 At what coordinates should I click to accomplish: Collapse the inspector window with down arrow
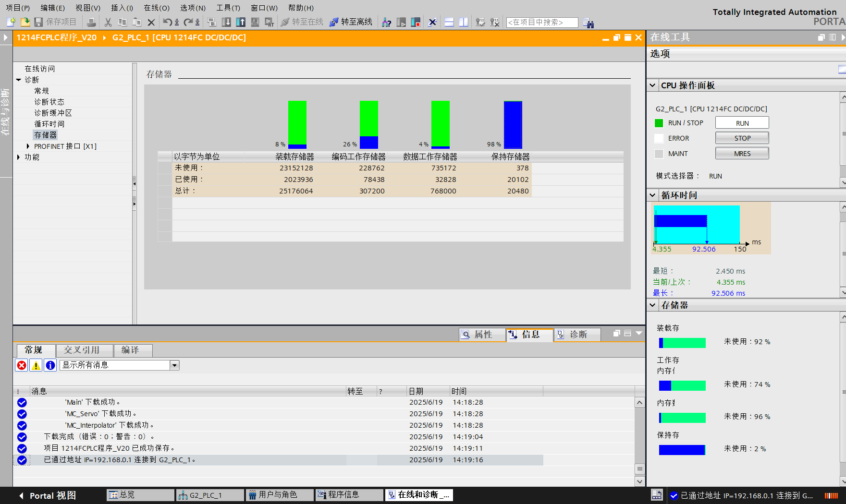639,333
